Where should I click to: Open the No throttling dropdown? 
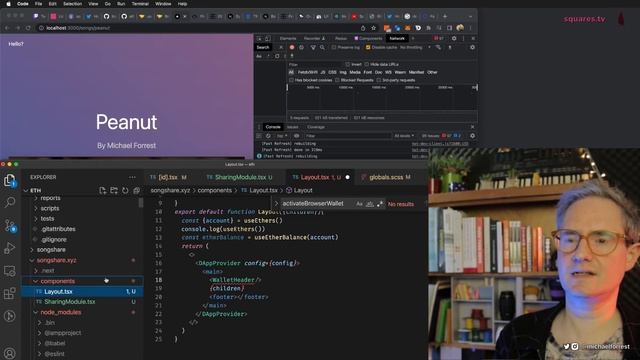415,47
